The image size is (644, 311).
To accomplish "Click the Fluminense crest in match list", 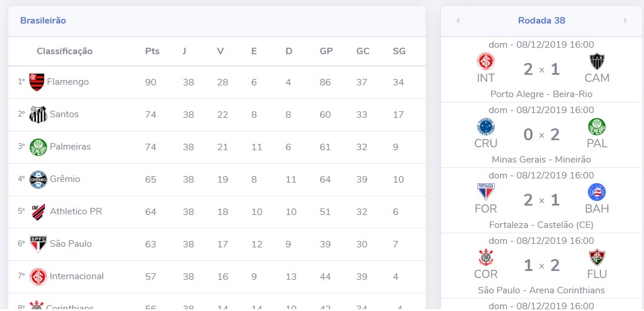I will coord(597,257).
